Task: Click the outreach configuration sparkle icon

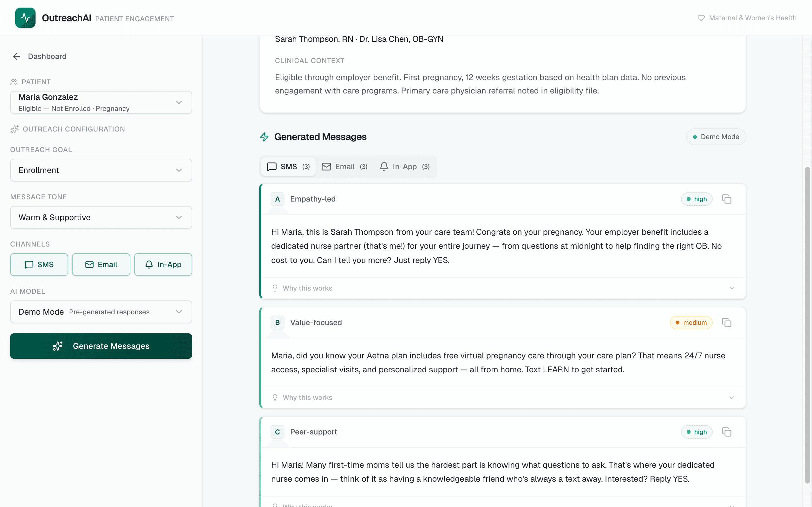Action: tap(14, 129)
